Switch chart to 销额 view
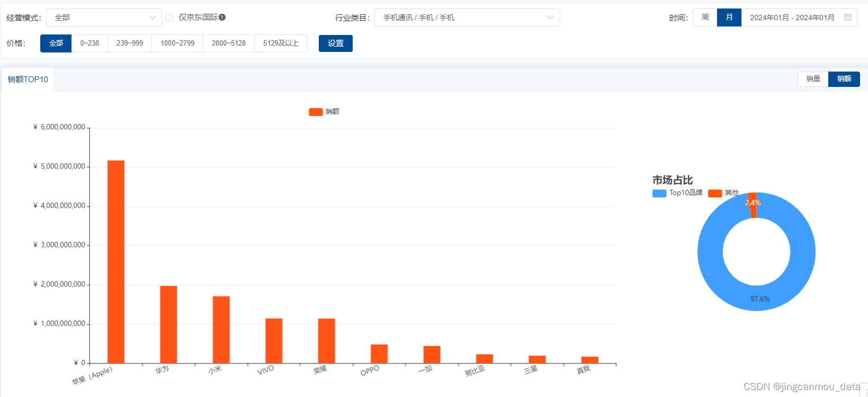Viewport: 868px width, 397px height. click(x=844, y=79)
